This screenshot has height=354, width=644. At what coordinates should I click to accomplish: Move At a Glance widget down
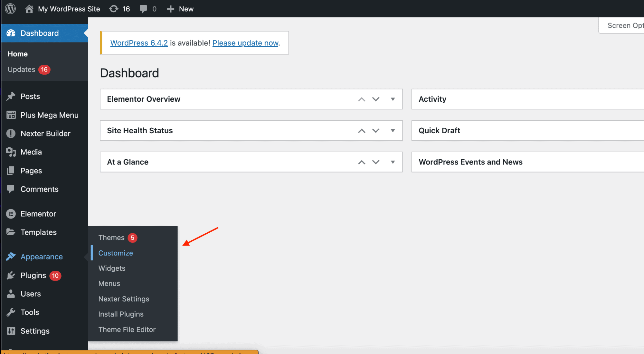coord(376,162)
